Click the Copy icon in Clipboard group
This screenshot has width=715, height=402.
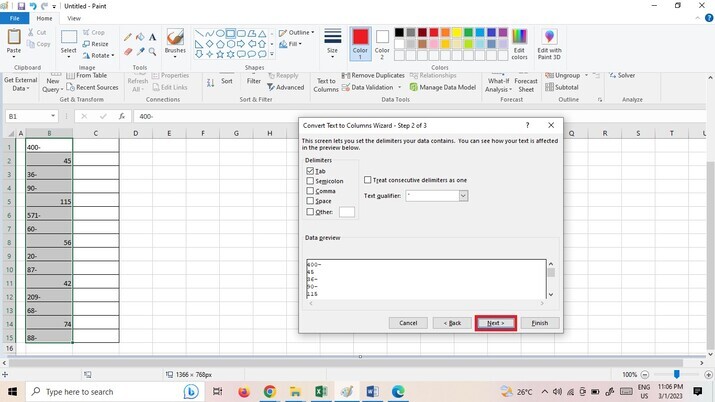pos(31,44)
